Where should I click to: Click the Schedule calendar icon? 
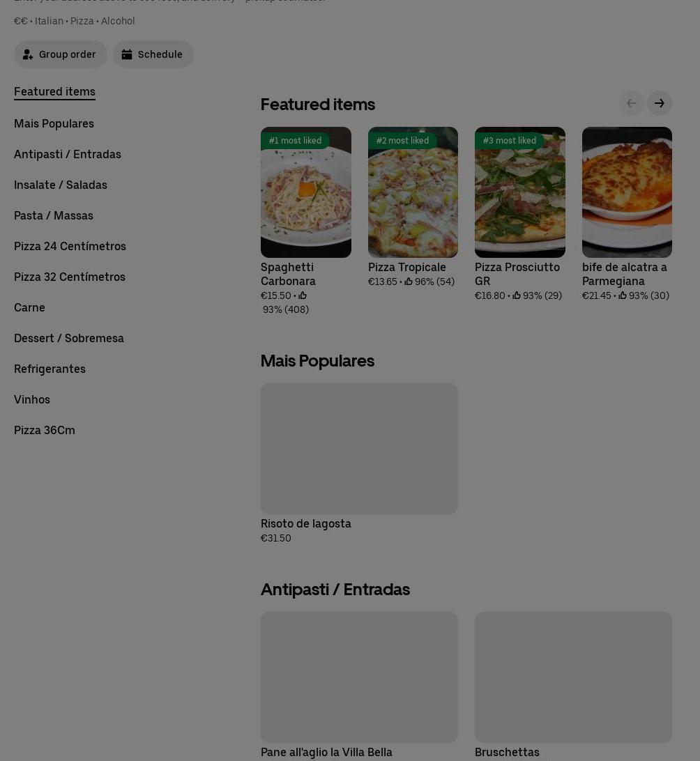click(127, 54)
